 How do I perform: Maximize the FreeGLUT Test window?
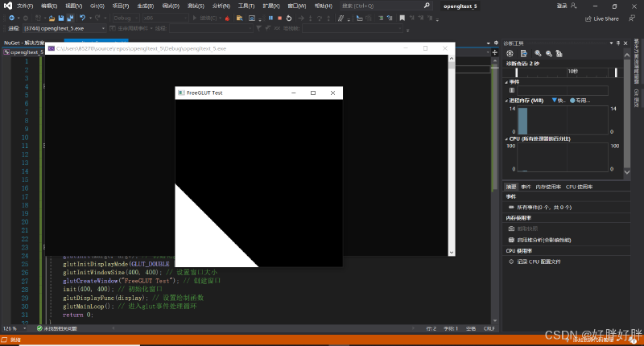(313, 93)
